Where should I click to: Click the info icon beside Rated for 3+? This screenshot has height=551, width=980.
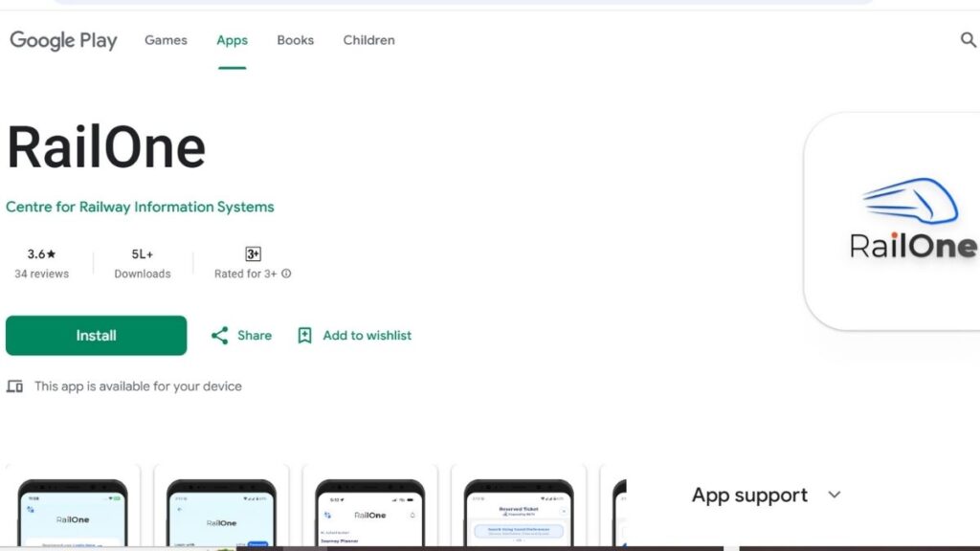click(286, 274)
